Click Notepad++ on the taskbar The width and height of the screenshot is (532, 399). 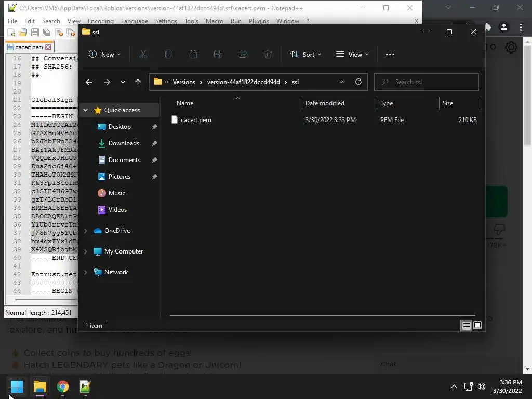85,387
